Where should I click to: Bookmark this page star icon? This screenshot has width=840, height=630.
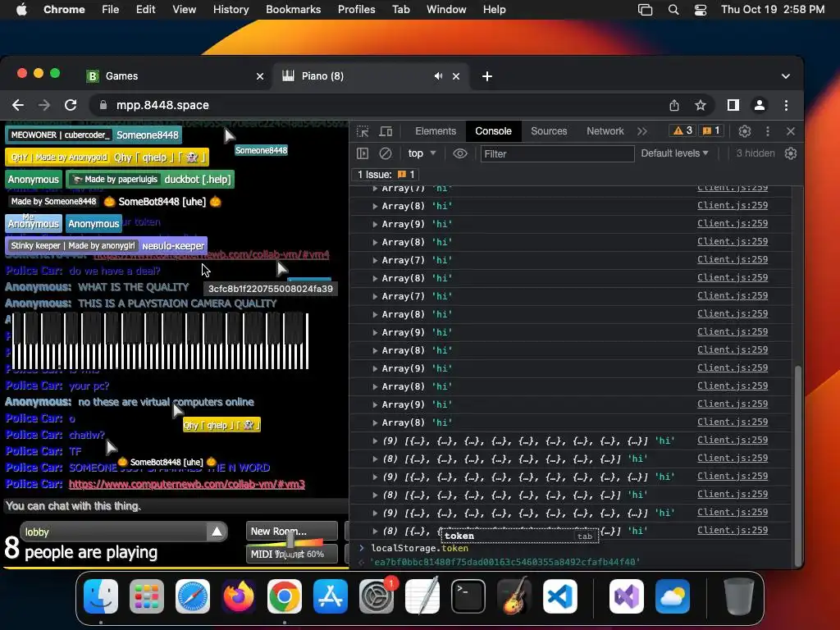point(701,106)
